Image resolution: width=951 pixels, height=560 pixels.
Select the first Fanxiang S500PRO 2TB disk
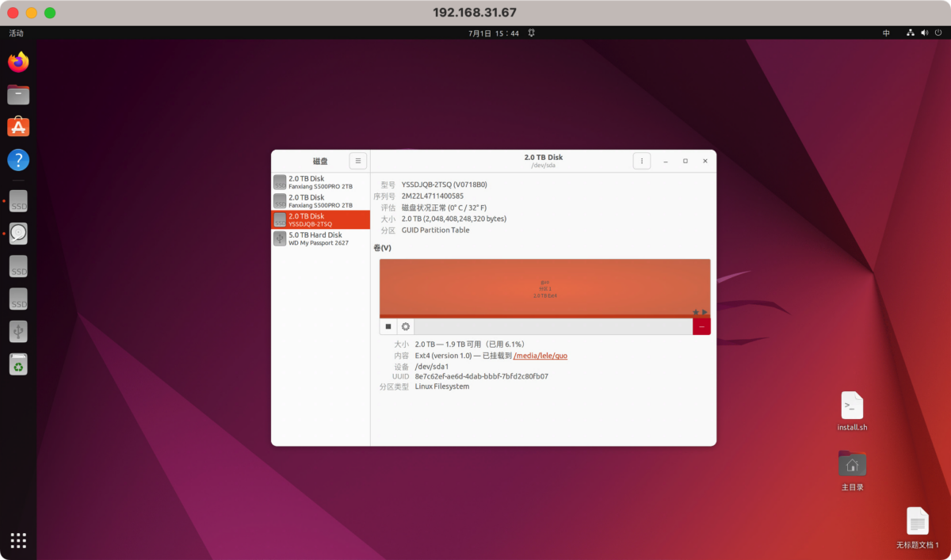tap(320, 182)
